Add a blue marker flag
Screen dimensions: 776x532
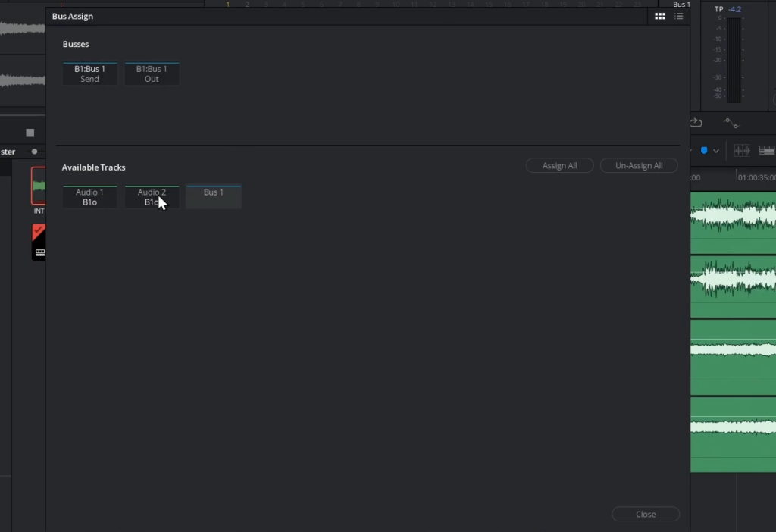(704, 151)
